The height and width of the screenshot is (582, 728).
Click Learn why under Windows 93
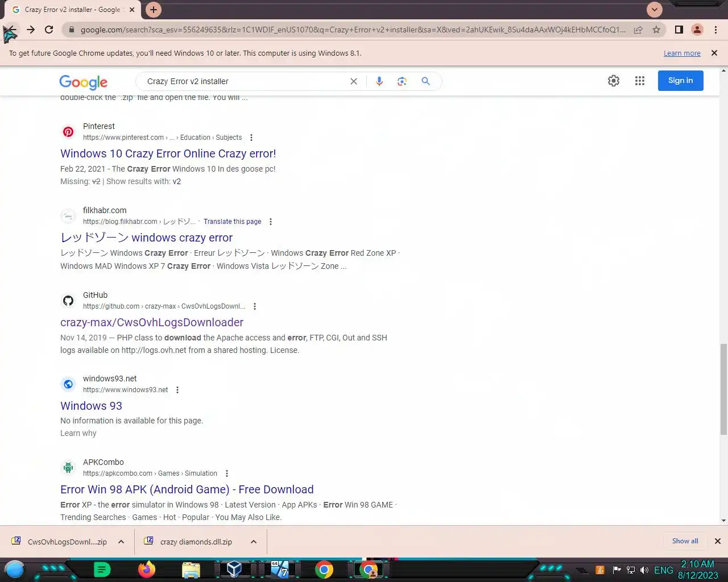pos(78,433)
